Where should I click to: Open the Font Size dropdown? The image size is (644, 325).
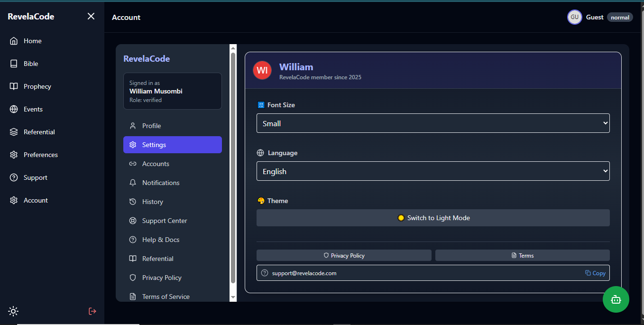pyautogui.click(x=433, y=123)
